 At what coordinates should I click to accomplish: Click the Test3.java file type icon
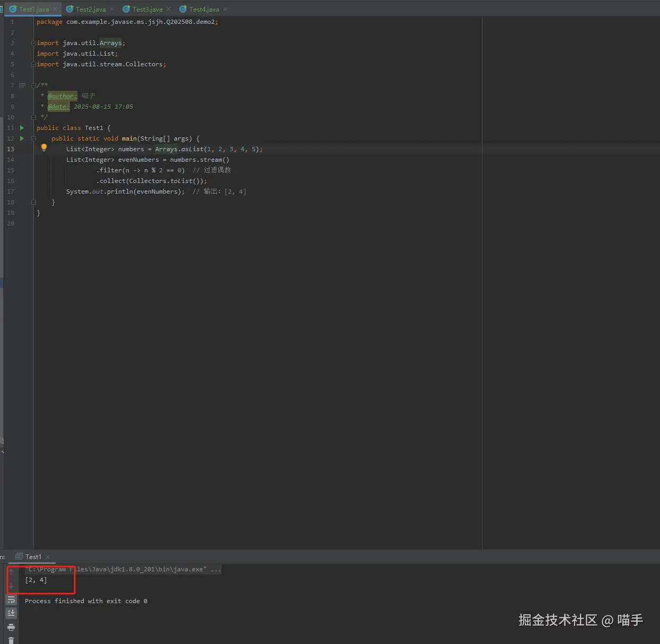click(x=126, y=9)
